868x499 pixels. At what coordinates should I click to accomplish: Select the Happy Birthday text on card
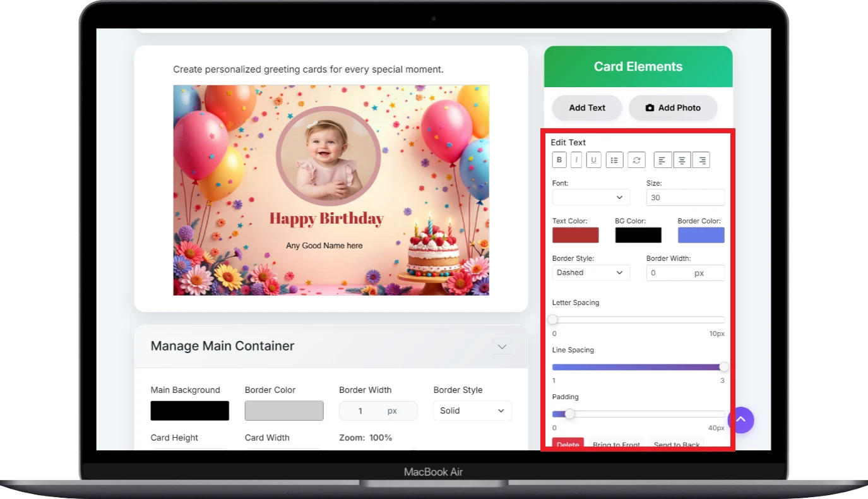[x=326, y=219]
